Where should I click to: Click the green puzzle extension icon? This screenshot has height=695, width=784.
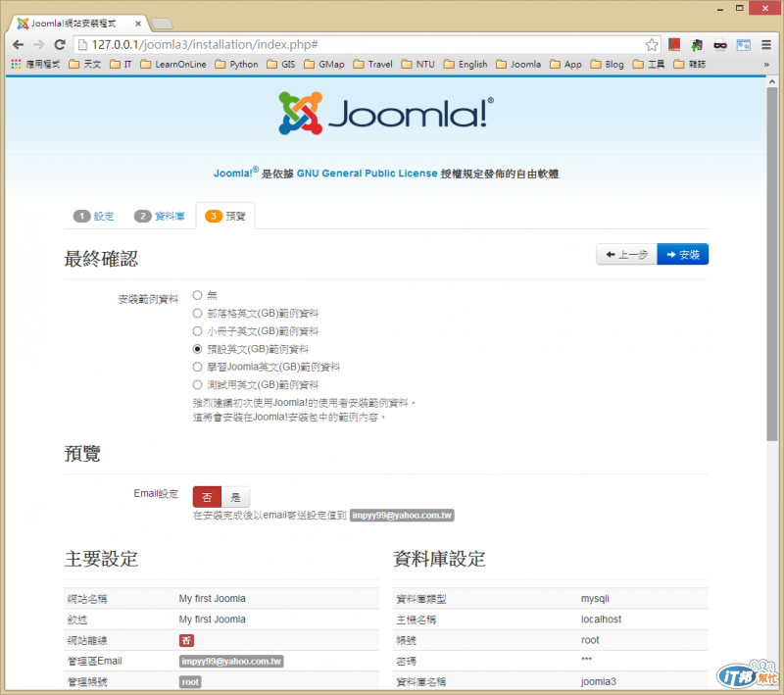[x=697, y=45]
